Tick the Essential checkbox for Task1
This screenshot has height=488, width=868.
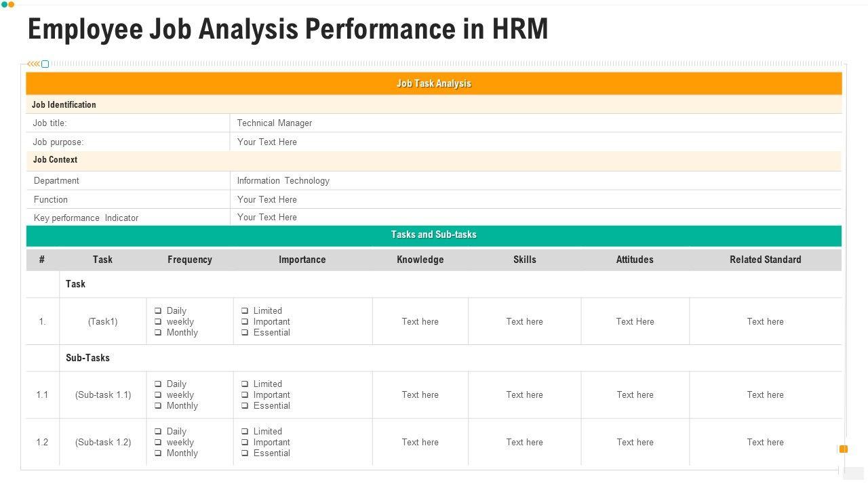click(245, 333)
